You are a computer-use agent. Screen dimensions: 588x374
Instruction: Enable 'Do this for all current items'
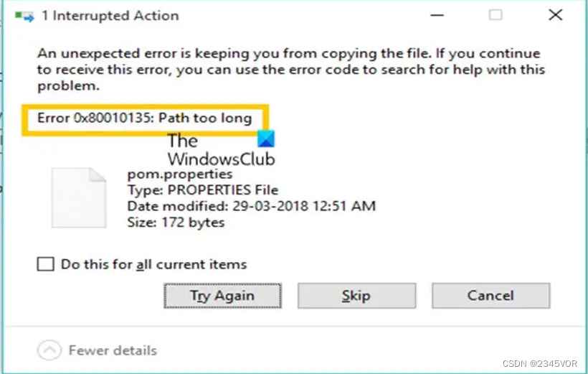tap(45, 264)
